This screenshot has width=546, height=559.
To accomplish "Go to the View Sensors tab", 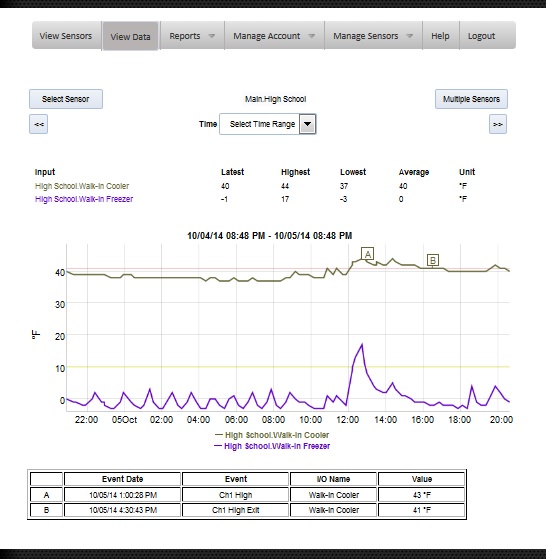I will [66, 36].
